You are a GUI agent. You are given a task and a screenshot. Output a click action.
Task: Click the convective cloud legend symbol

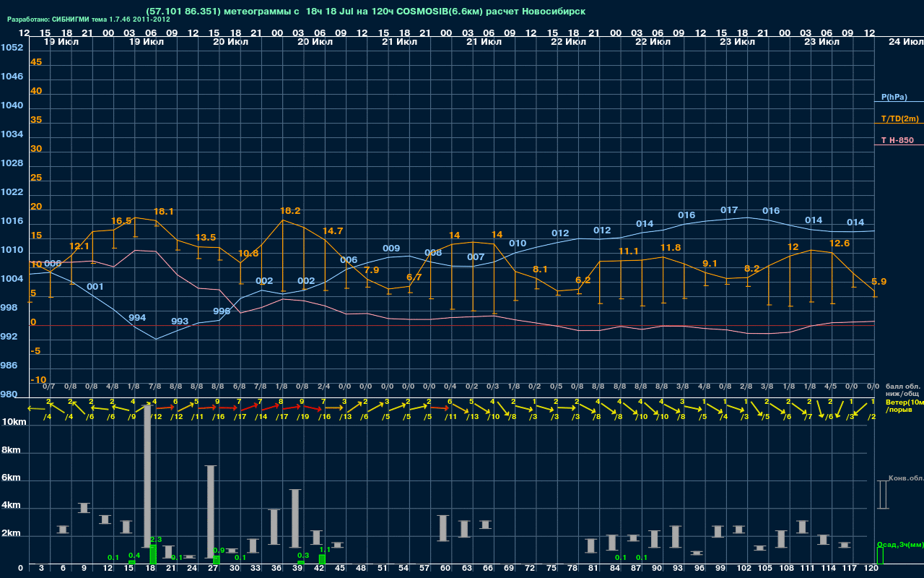click(x=882, y=495)
